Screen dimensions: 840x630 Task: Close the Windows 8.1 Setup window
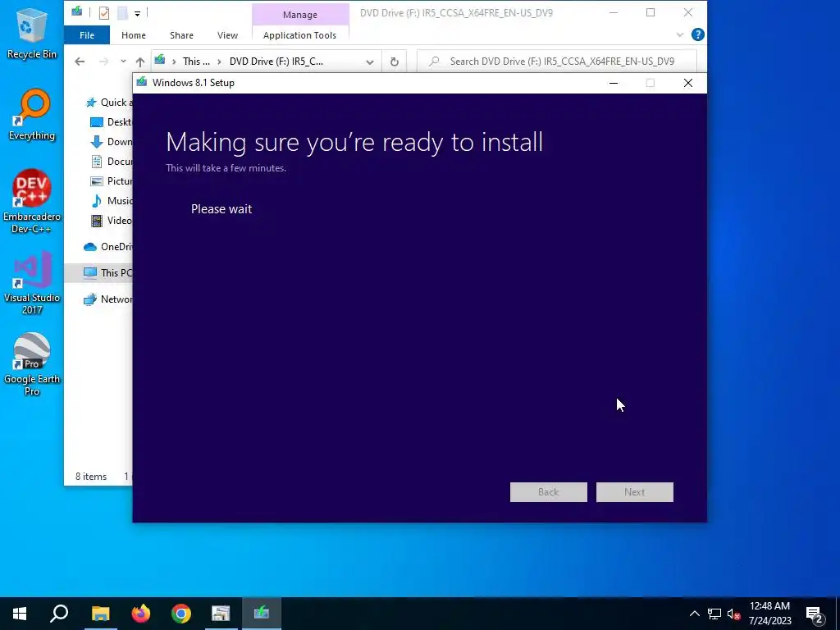tap(688, 83)
